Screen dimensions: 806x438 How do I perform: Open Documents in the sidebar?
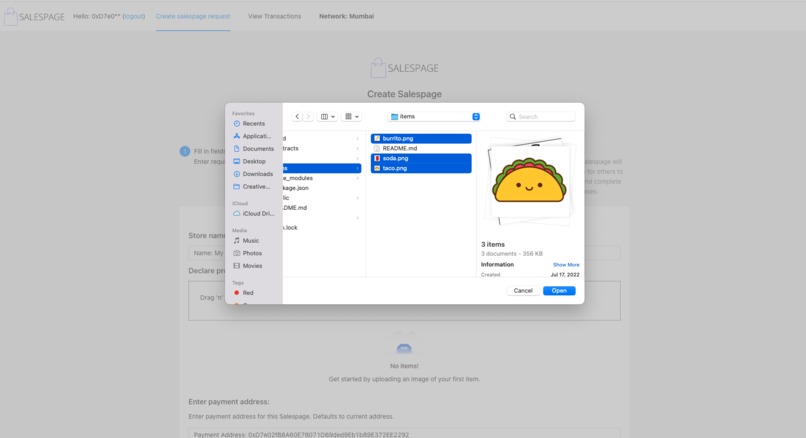[253, 149]
